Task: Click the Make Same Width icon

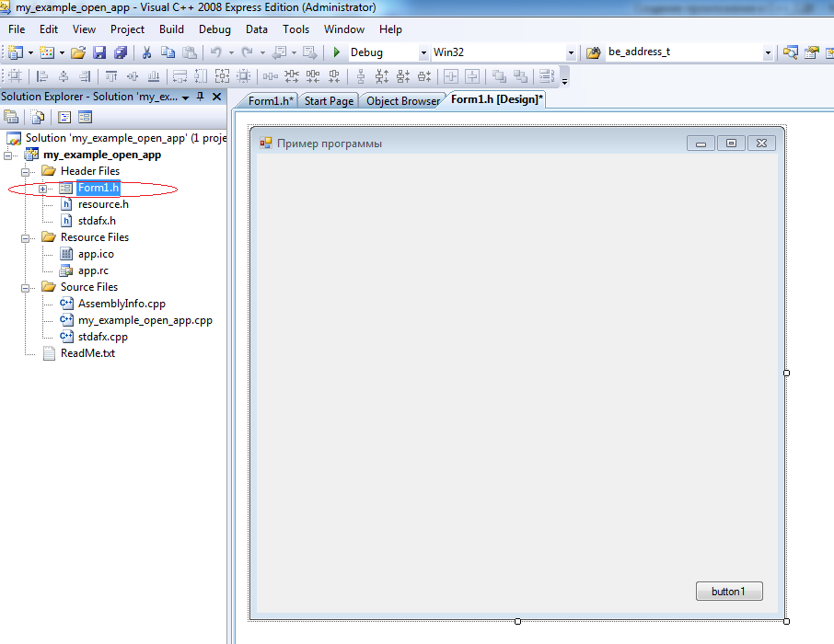Action: tap(180, 76)
